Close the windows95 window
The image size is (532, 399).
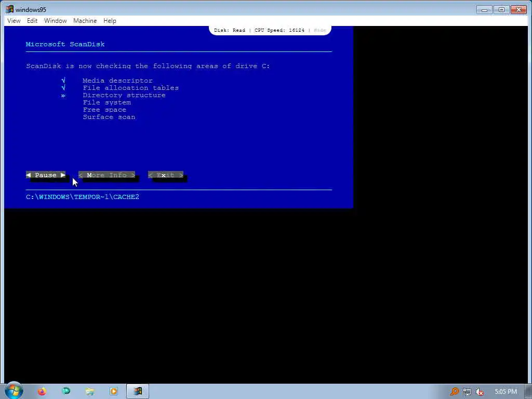(x=518, y=10)
